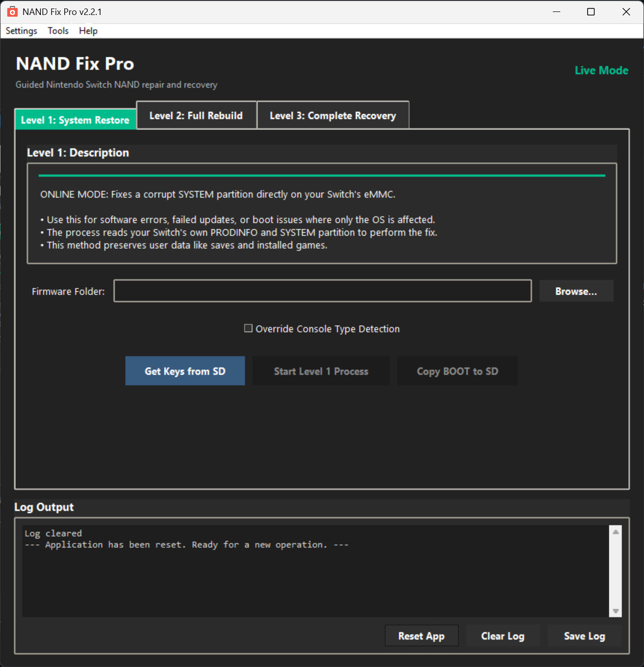This screenshot has height=667, width=644.
Task: Close the NAND Fix Pro window
Action: pos(626,11)
